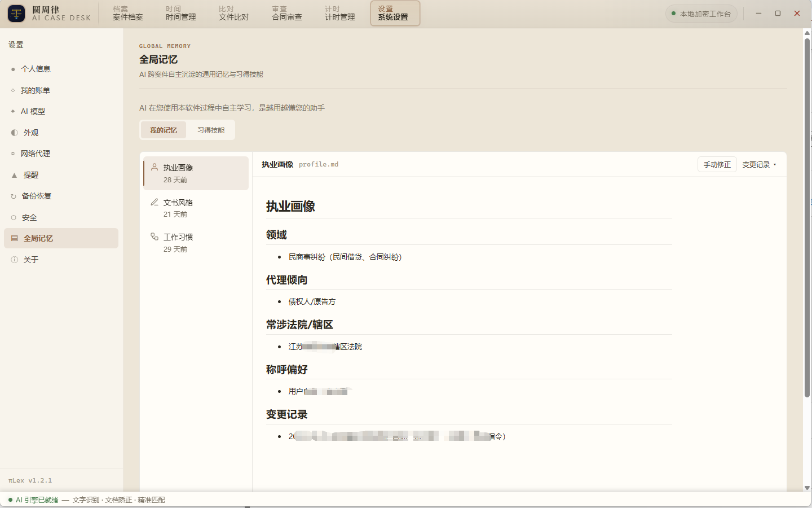This screenshot has height=508, width=812.
Task: Click the 全局记忆 list icon
Action: (x=14, y=238)
